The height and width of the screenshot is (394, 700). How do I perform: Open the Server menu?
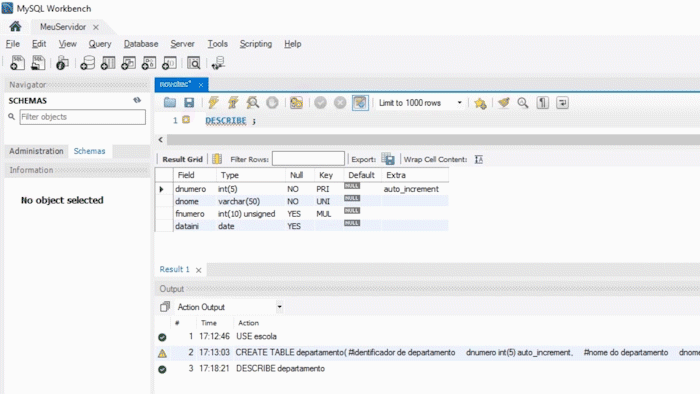coord(182,44)
